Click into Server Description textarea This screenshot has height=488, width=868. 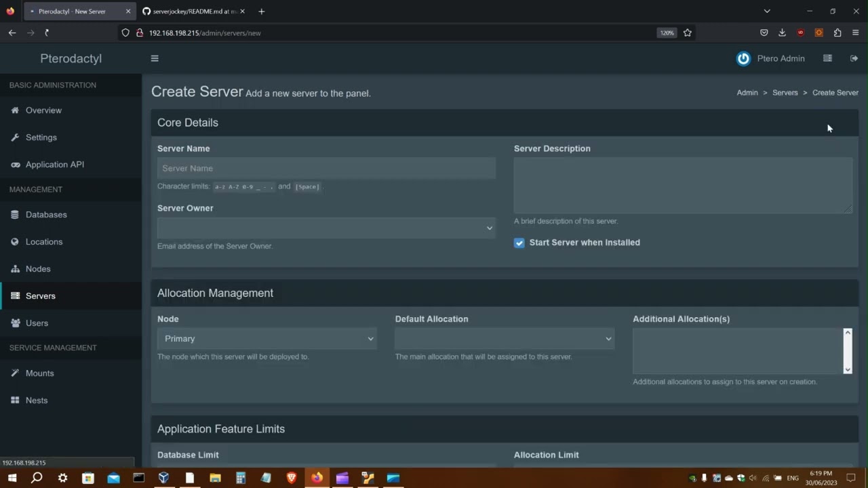click(x=683, y=186)
